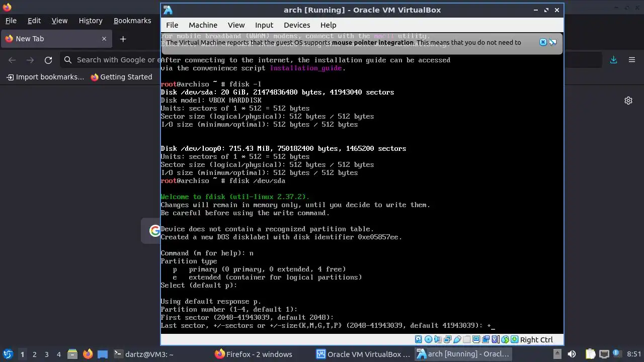Launch Firefox from taskbar quick launcher
The width and height of the screenshot is (644, 362).
click(88, 354)
